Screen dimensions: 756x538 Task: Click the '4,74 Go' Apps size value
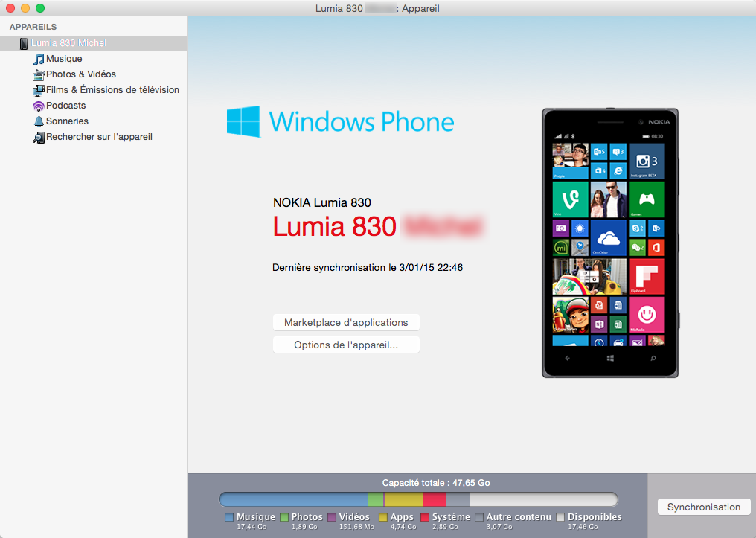coord(403,527)
